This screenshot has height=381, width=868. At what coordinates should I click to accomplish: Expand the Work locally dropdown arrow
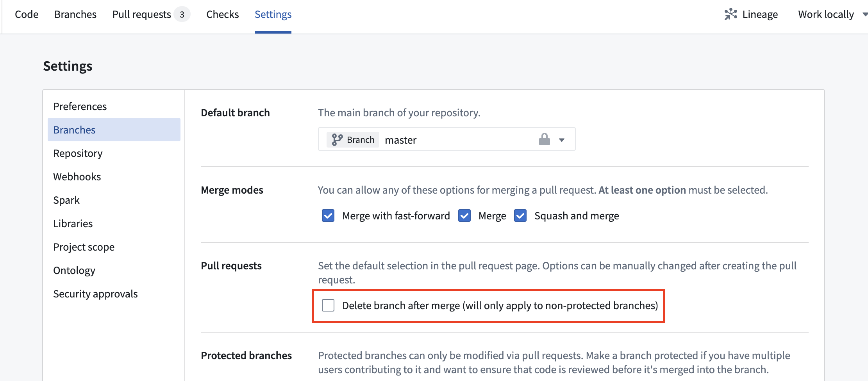[864, 14]
